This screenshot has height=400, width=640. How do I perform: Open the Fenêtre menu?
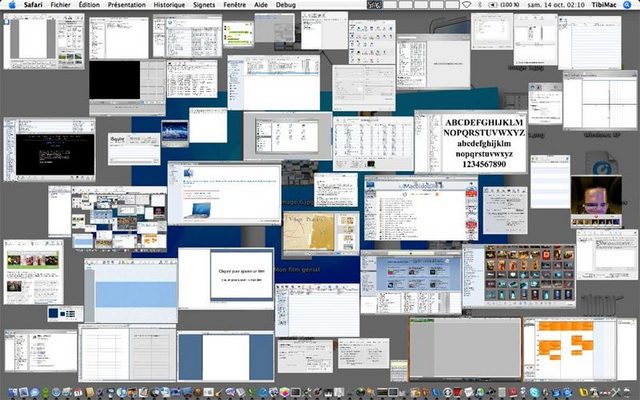pos(235,5)
